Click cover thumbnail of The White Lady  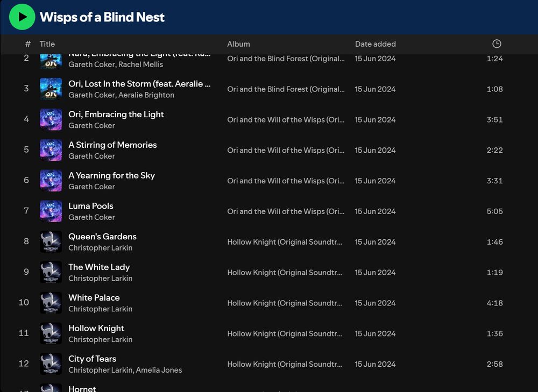point(51,272)
